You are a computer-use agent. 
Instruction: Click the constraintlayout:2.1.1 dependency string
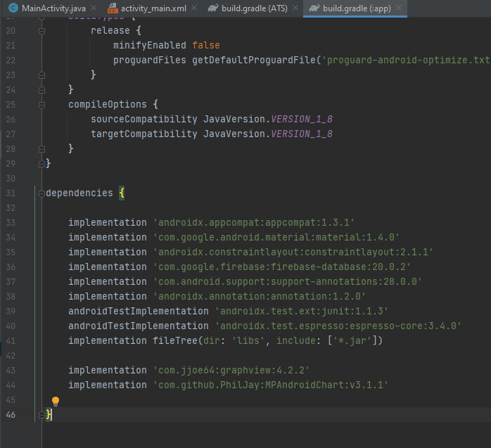pyautogui.click(x=293, y=252)
